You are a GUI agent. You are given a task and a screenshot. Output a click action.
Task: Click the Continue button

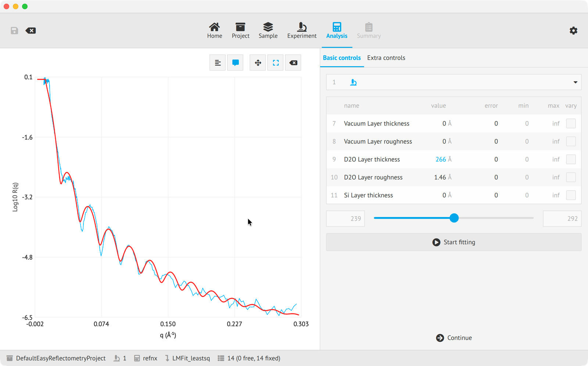tap(454, 338)
